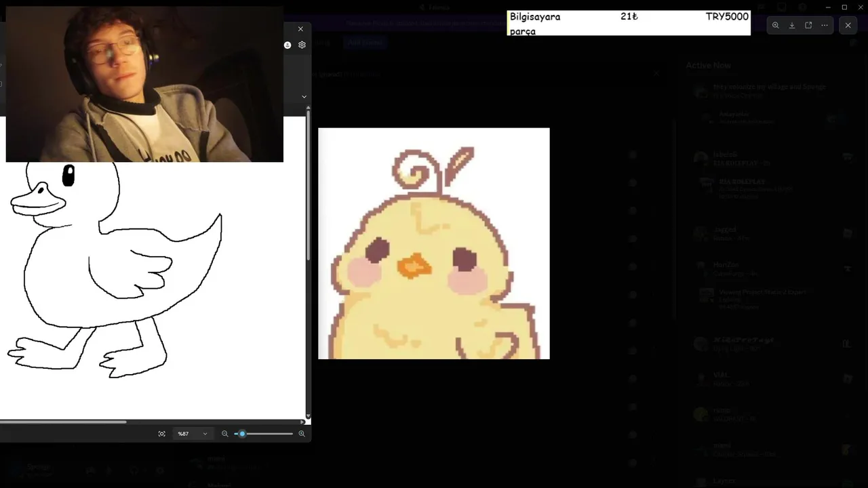
Task: Click the pixel chick image preview
Action: tap(434, 243)
